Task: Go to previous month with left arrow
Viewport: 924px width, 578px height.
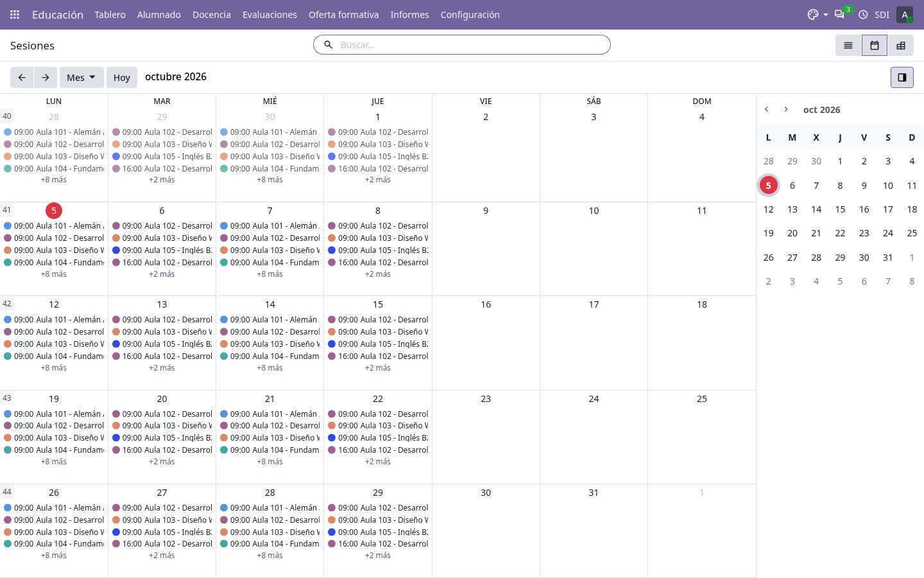Action: click(x=22, y=77)
